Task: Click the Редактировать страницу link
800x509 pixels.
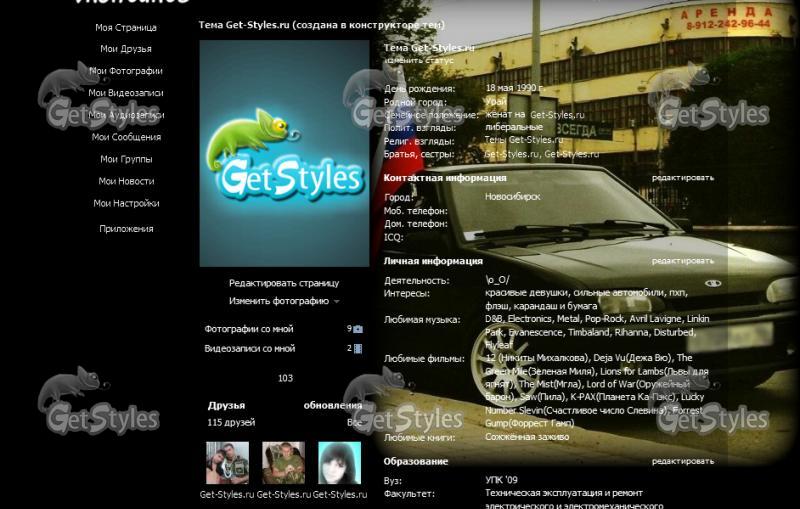Action: tap(284, 283)
